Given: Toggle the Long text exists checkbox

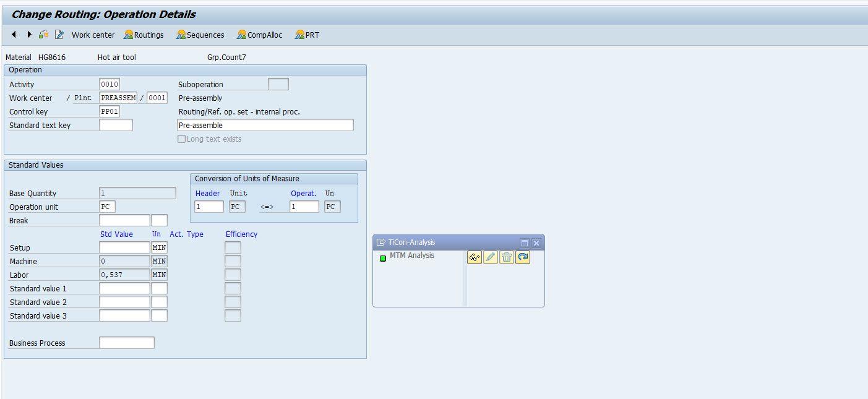Looking at the screenshot, I should [x=182, y=139].
